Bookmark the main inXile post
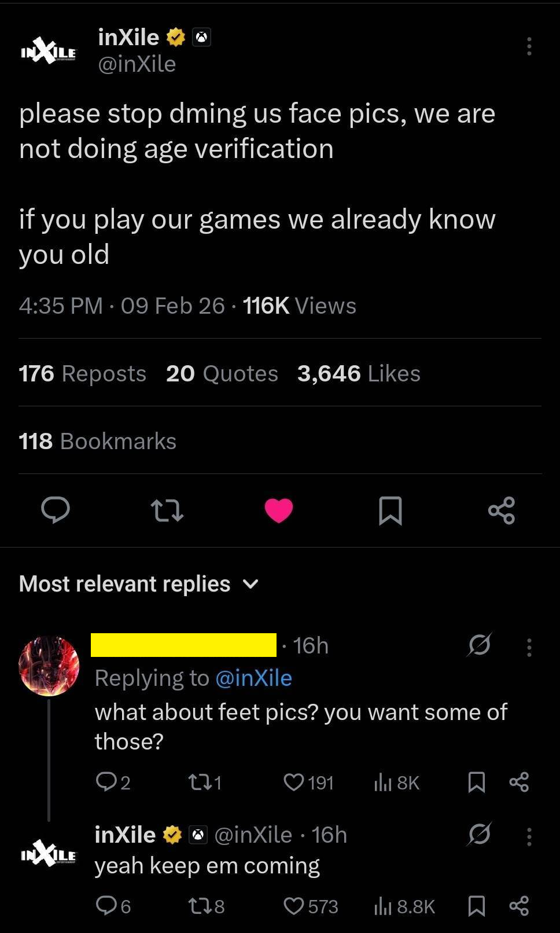 coord(390,510)
